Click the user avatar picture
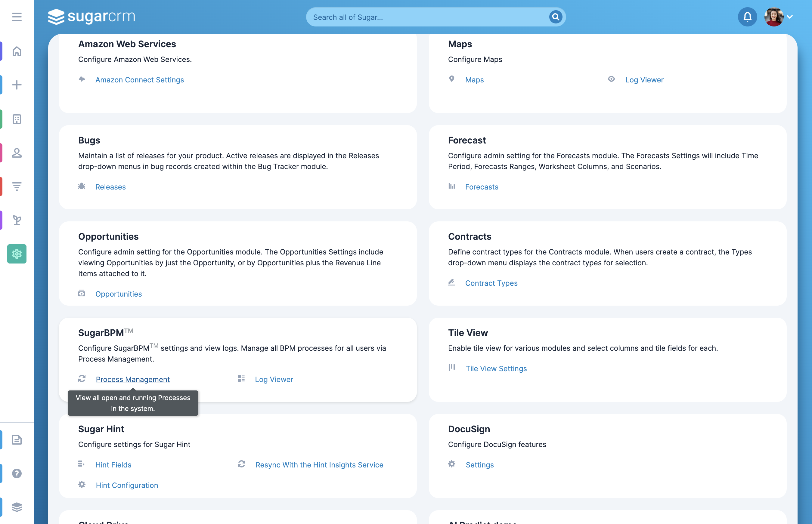The width and height of the screenshot is (812, 524). coord(773,17)
